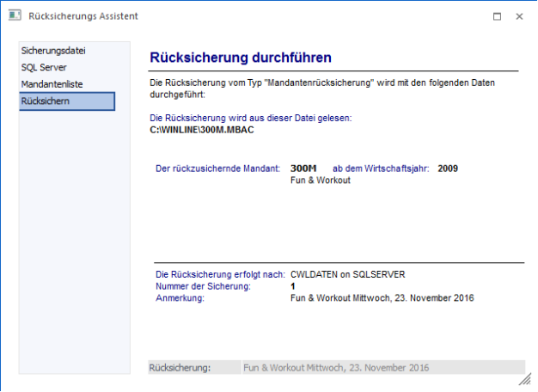This screenshot has width=538, height=392.
Task: Click the Rücksicherung label in status row
Action: coord(180,367)
